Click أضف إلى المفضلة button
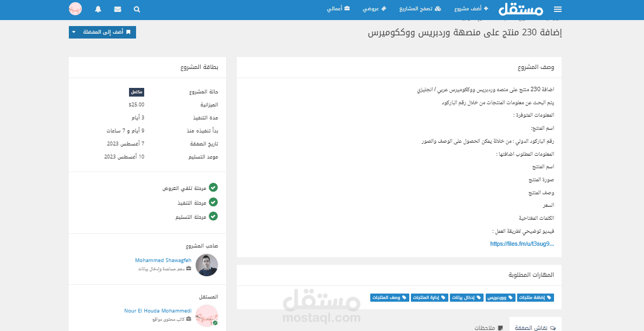The width and height of the screenshot is (644, 331). pyautogui.click(x=107, y=32)
